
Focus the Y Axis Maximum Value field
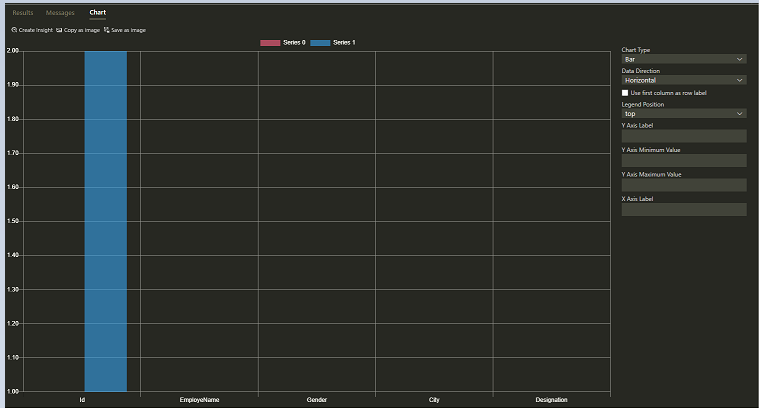pyautogui.click(x=683, y=185)
